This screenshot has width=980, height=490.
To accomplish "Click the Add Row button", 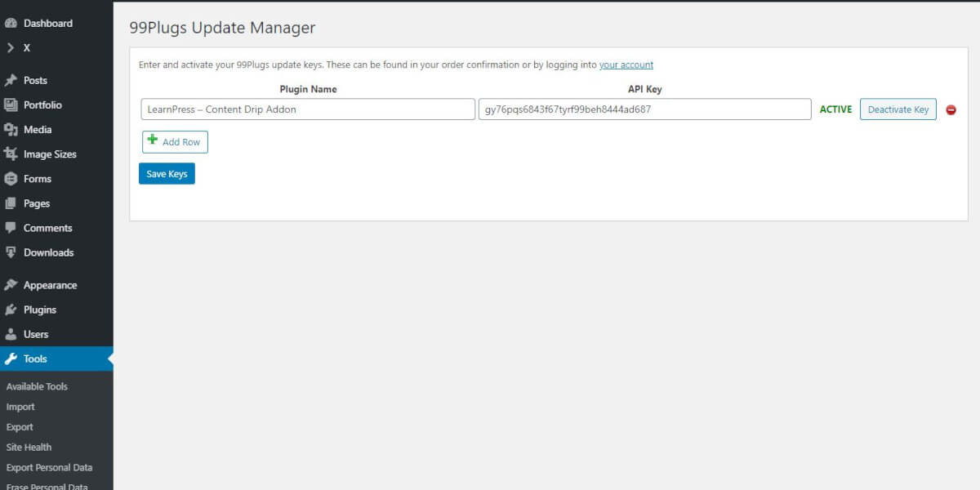I will (x=175, y=141).
